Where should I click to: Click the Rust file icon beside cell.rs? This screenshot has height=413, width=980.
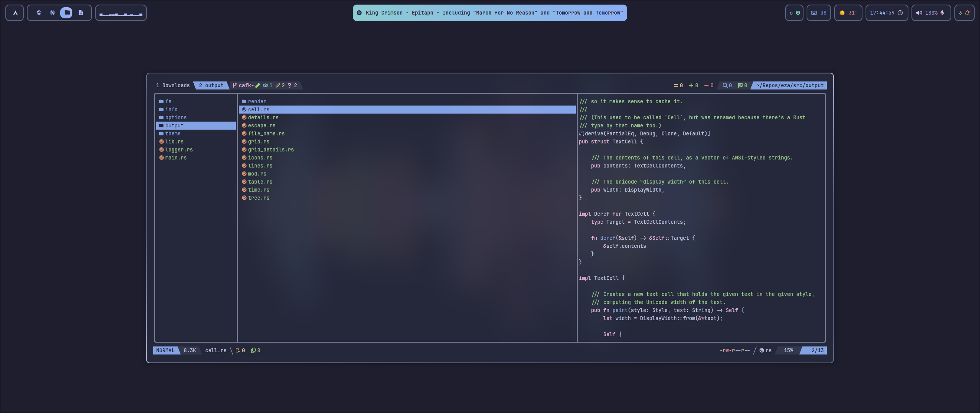tap(244, 109)
